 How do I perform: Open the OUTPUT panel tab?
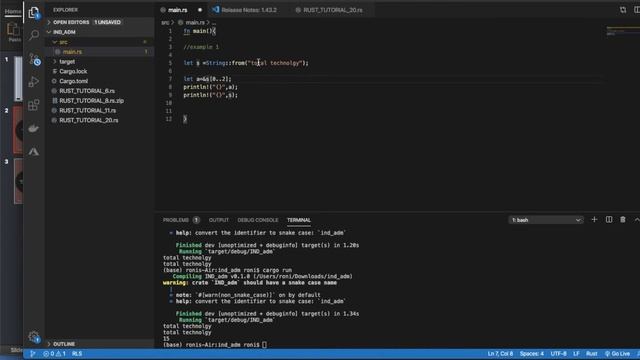coord(219,220)
